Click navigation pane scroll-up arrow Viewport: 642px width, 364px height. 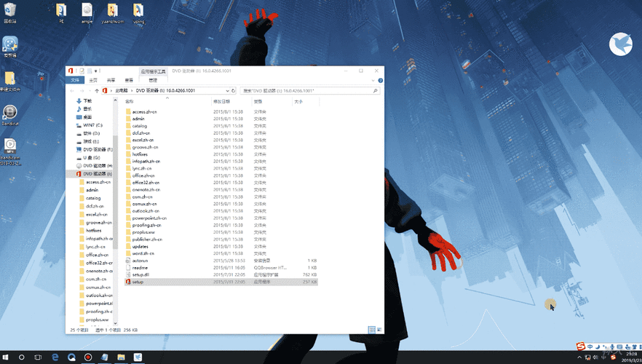[115, 100]
